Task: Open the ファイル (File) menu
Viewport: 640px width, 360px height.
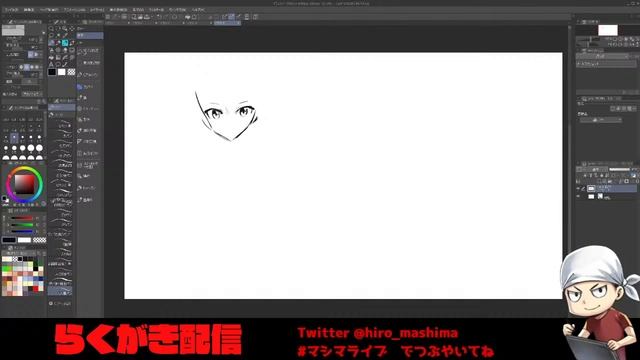Action: point(11,9)
